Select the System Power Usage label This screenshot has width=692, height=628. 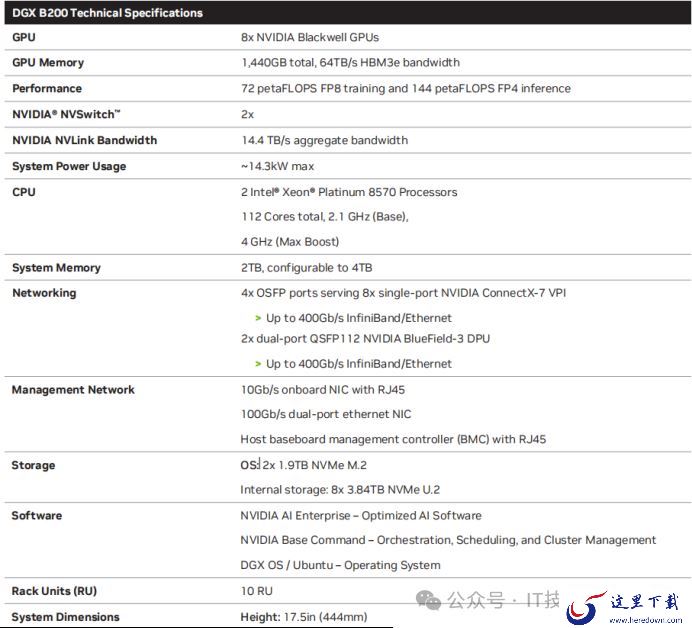[x=69, y=166]
